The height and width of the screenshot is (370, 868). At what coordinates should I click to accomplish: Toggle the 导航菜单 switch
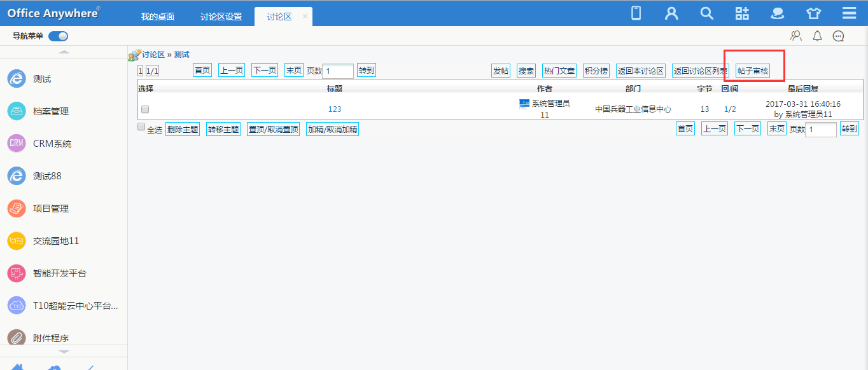(58, 36)
